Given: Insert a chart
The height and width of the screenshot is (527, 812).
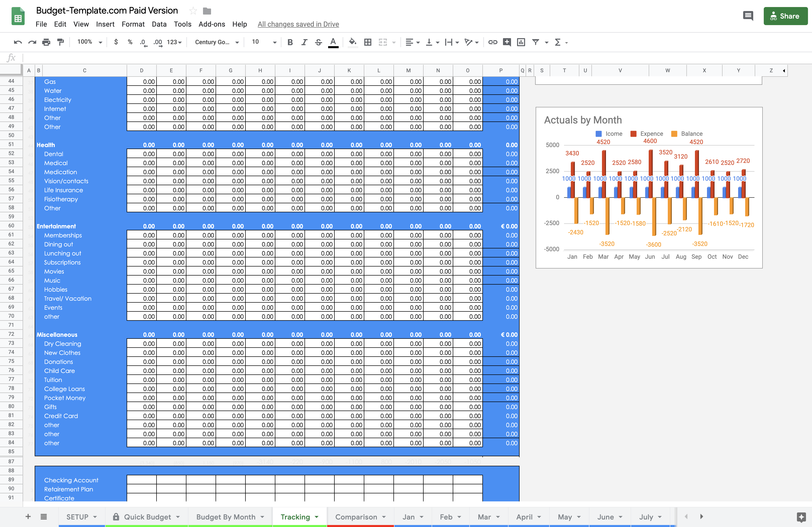Looking at the screenshot, I should point(521,42).
